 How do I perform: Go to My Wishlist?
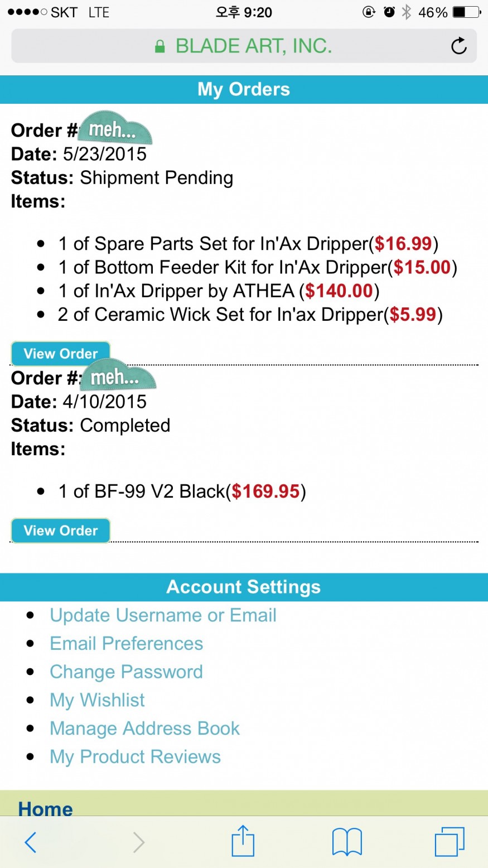pos(97,700)
